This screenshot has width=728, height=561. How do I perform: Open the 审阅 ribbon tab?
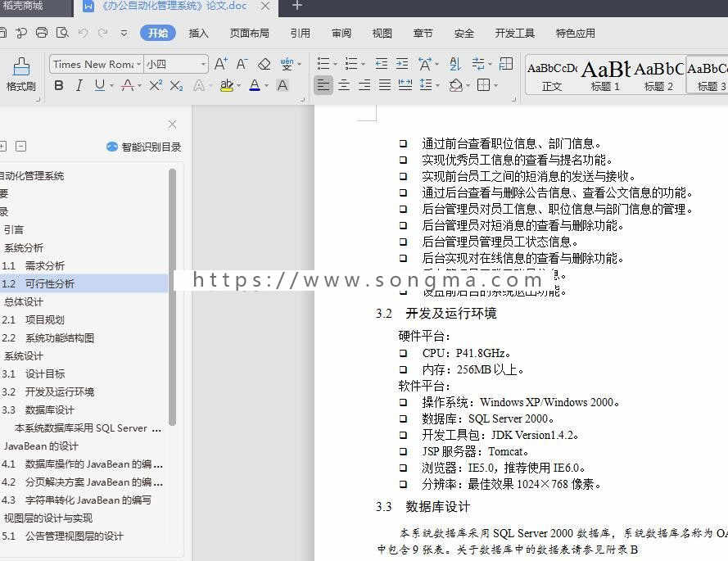click(x=341, y=33)
